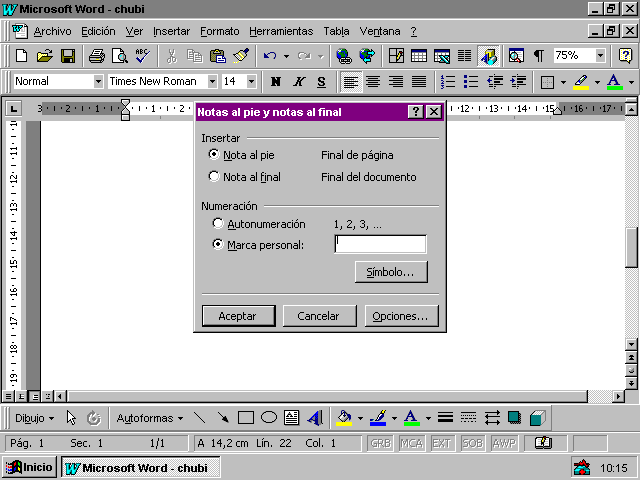Screen dimensions: 640x480
Task: Toggle the MCA status bar indicator
Action: pyautogui.click(x=411, y=443)
